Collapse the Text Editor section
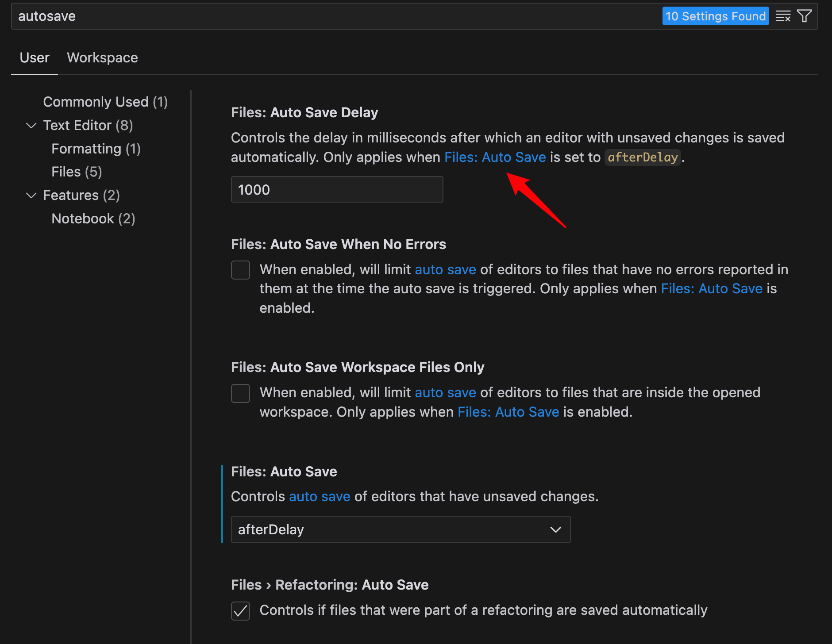Image resolution: width=832 pixels, height=644 pixels. tap(31, 126)
